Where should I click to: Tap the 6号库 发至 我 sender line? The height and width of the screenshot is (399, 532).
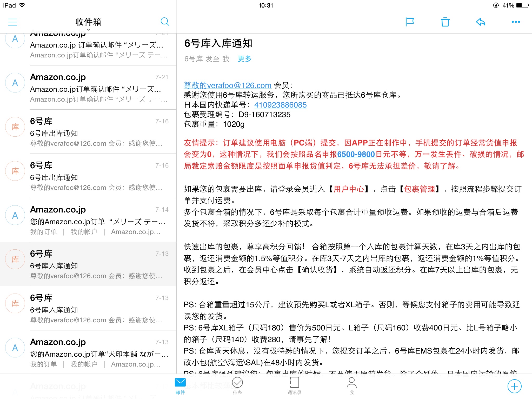(207, 59)
